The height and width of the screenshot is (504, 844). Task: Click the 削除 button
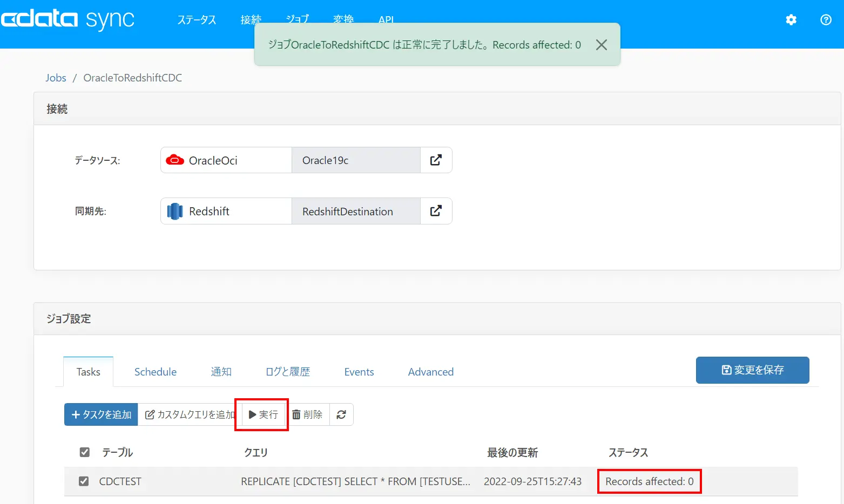point(307,414)
